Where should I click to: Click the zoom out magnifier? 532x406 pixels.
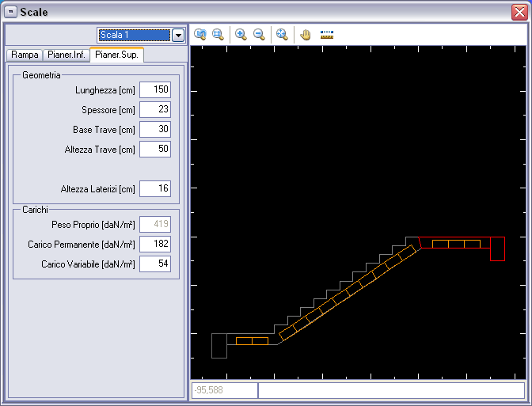[259, 35]
